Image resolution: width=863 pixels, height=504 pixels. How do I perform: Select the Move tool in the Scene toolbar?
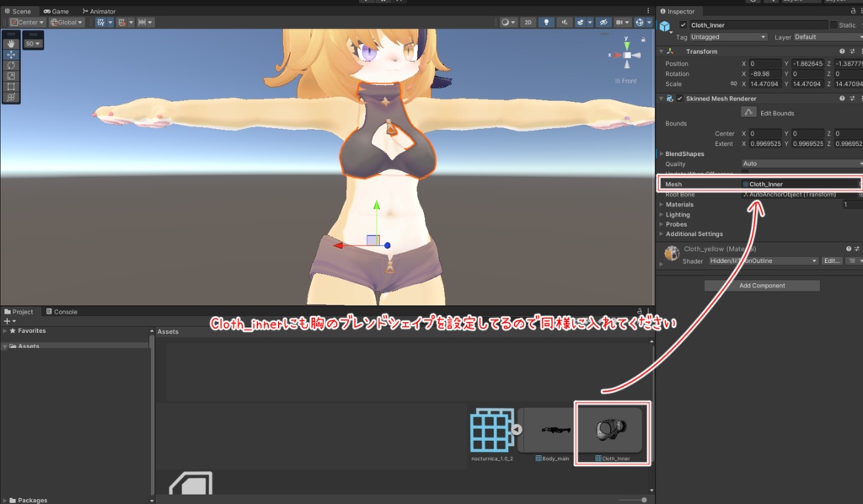pyautogui.click(x=11, y=54)
